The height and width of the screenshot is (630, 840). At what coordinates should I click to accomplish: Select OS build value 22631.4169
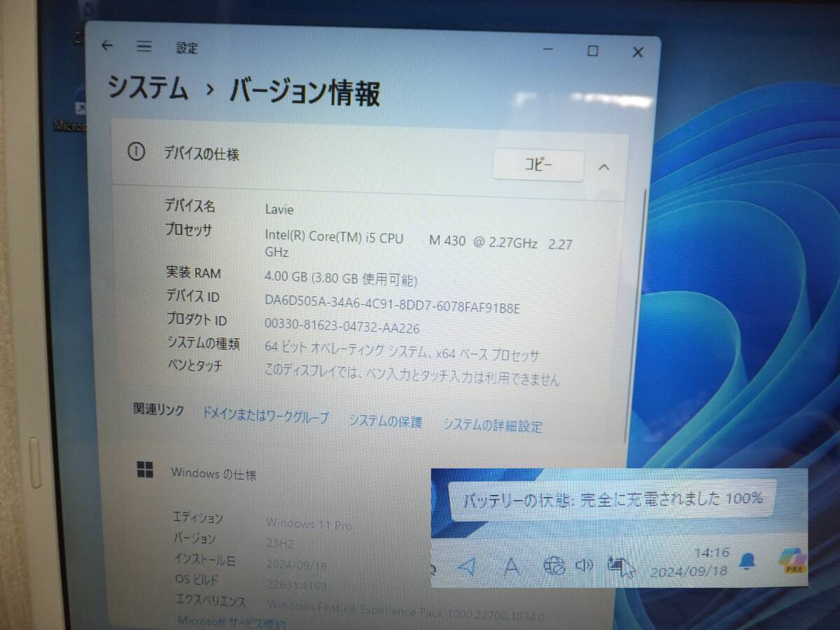tap(296, 585)
